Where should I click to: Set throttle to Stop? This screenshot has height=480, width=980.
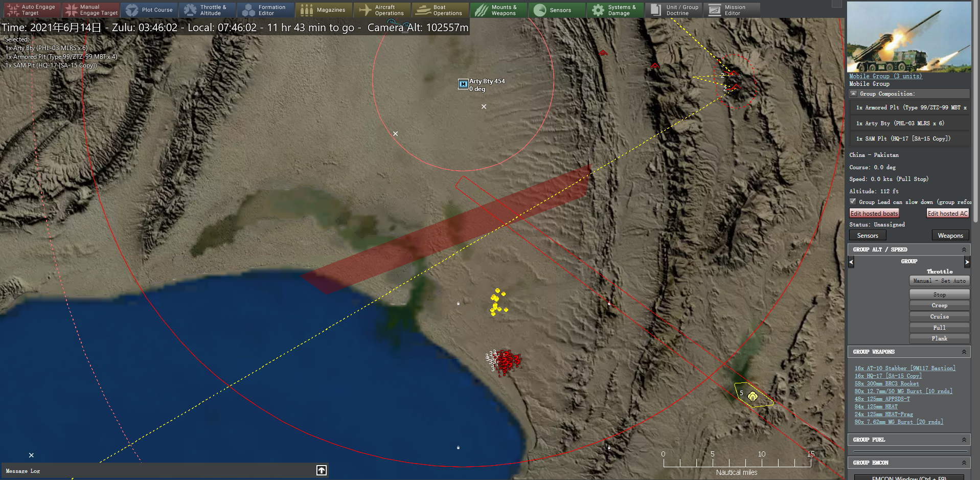[940, 294]
